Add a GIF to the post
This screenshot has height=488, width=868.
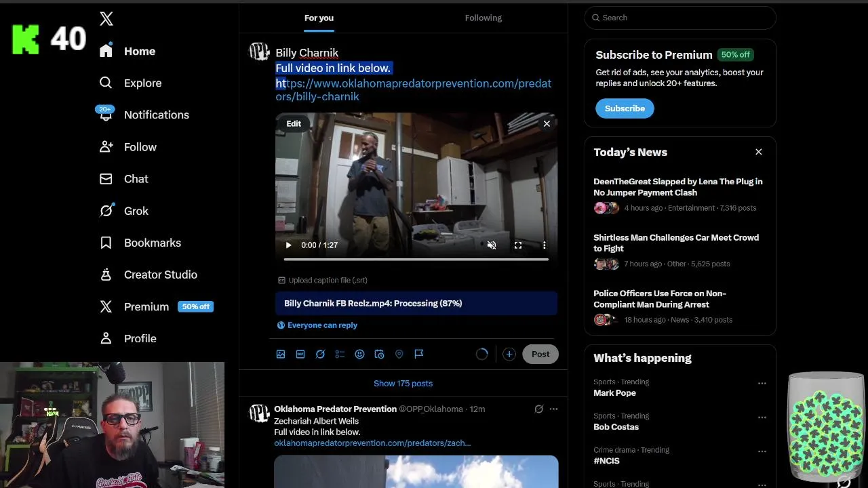300,354
